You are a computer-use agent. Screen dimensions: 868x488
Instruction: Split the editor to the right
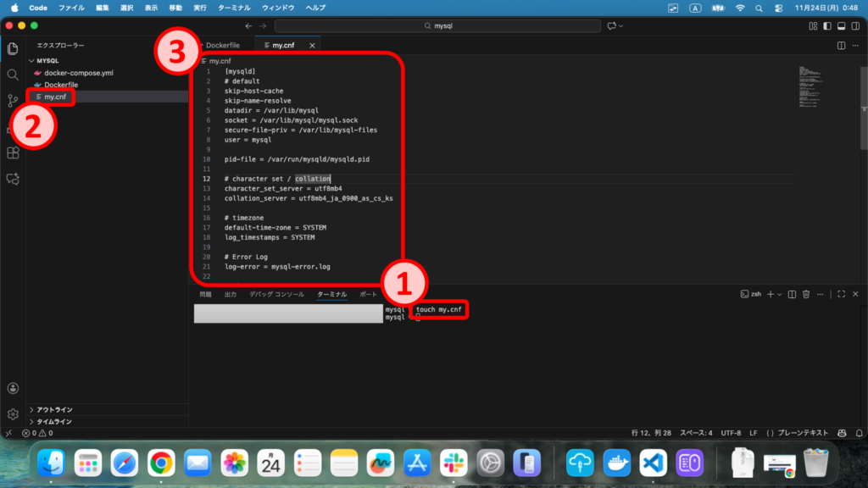[x=841, y=45]
